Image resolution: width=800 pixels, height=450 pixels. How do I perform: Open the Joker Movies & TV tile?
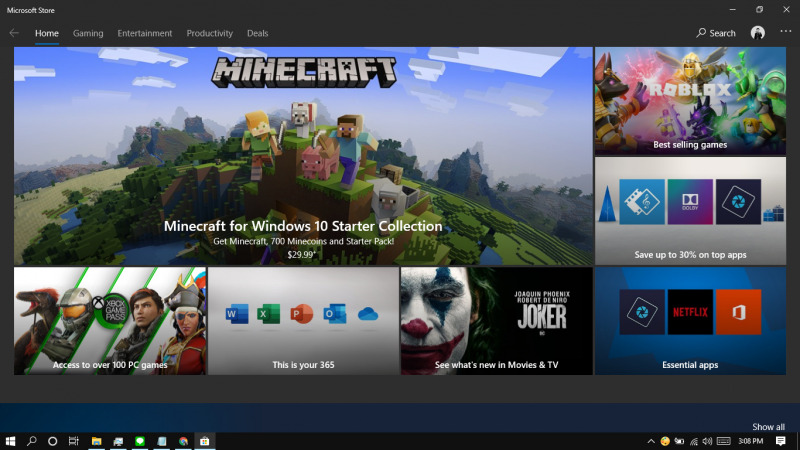(496, 321)
